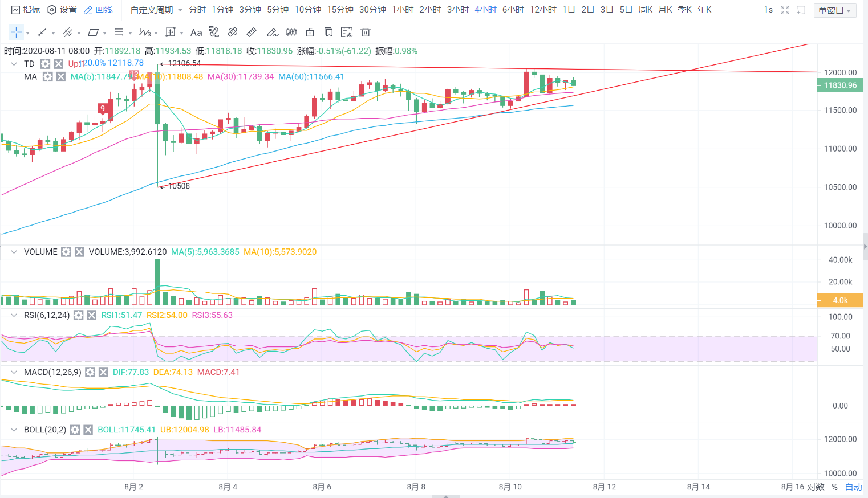
Task: Open MACD indicator settings gear
Action: 90,372
